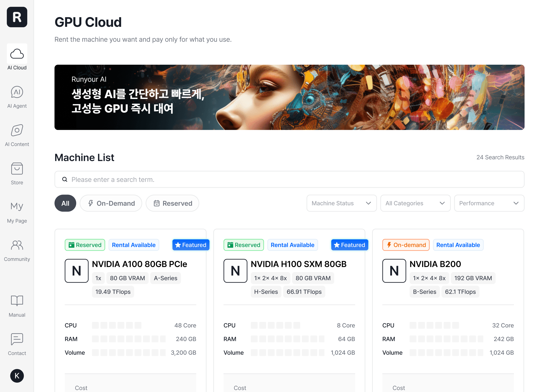Open Community people icon
Screen dimensions: 545x392
(x=17, y=245)
